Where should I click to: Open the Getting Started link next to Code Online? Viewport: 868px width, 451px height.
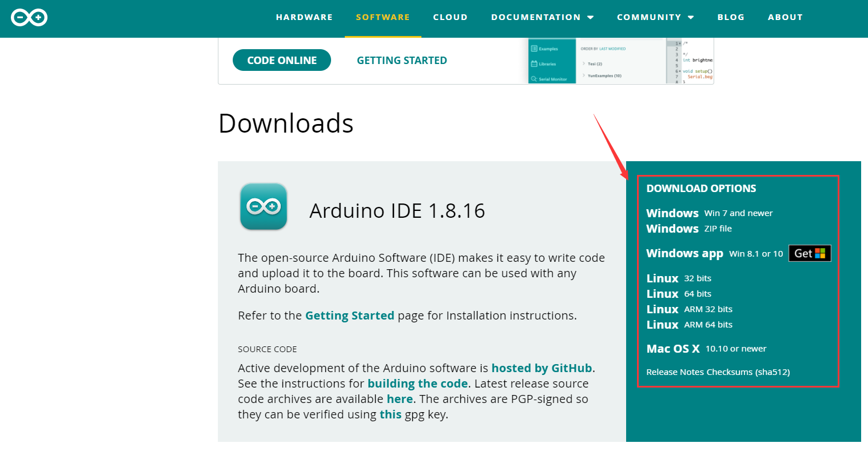pyautogui.click(x=402, y=60)
